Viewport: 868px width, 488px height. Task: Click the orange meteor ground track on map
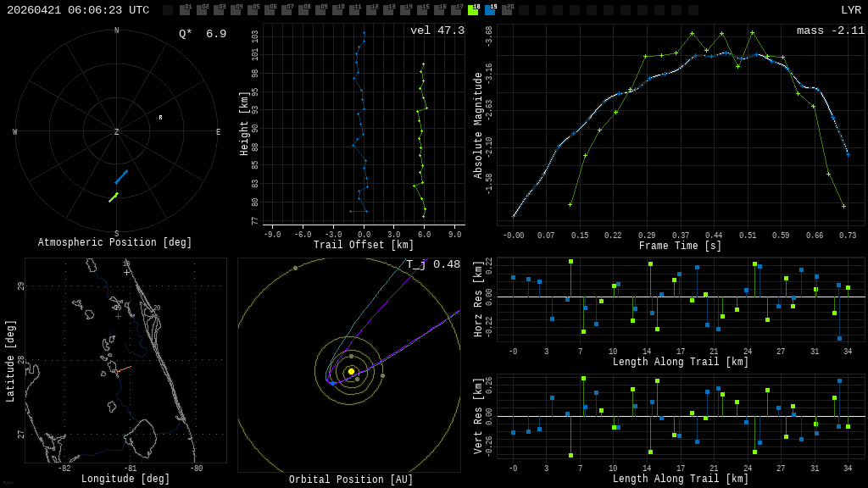pyautogui.click(x=124, y=369)
